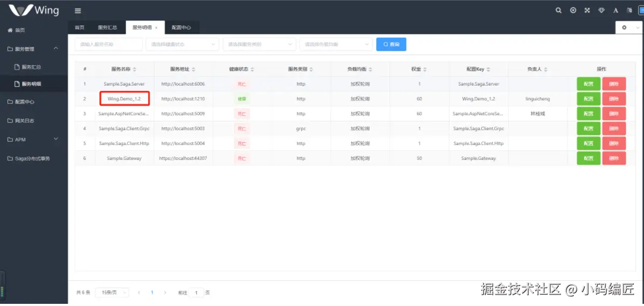Toggle the hamburger menu to collapse the sidebar
644x306 pixels.
point(78,11)
